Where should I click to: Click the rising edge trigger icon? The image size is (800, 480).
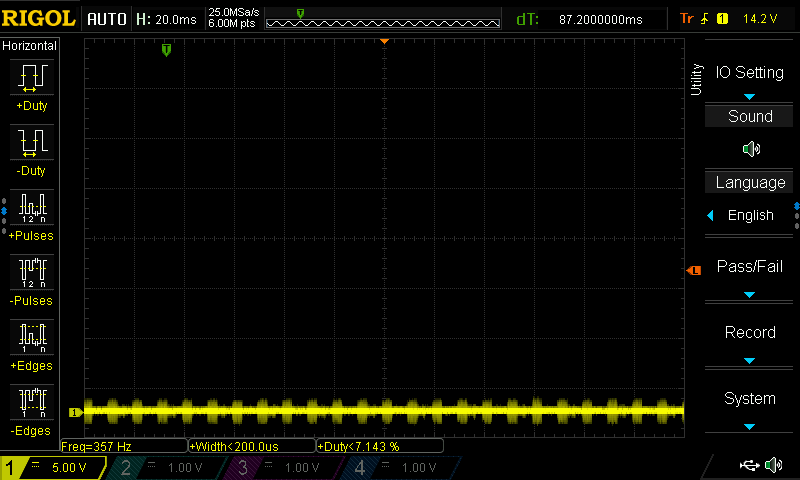point(705,19)
